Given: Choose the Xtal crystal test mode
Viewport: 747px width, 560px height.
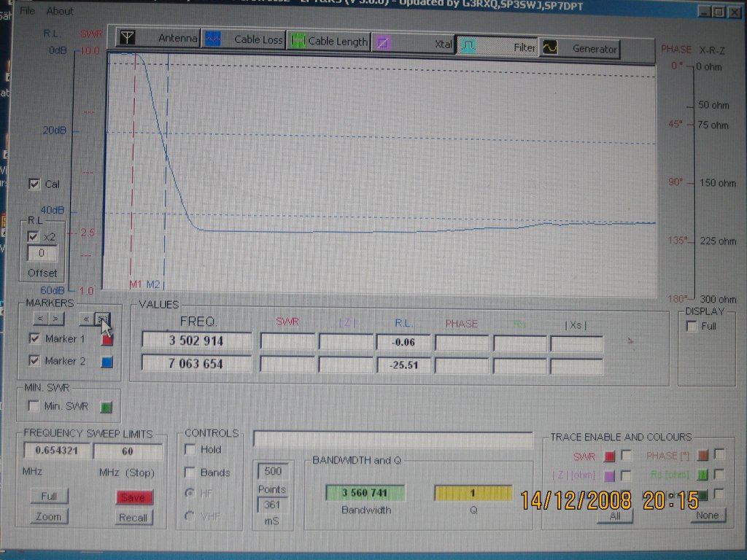Looking at the screenshot, I should point(414,44).
